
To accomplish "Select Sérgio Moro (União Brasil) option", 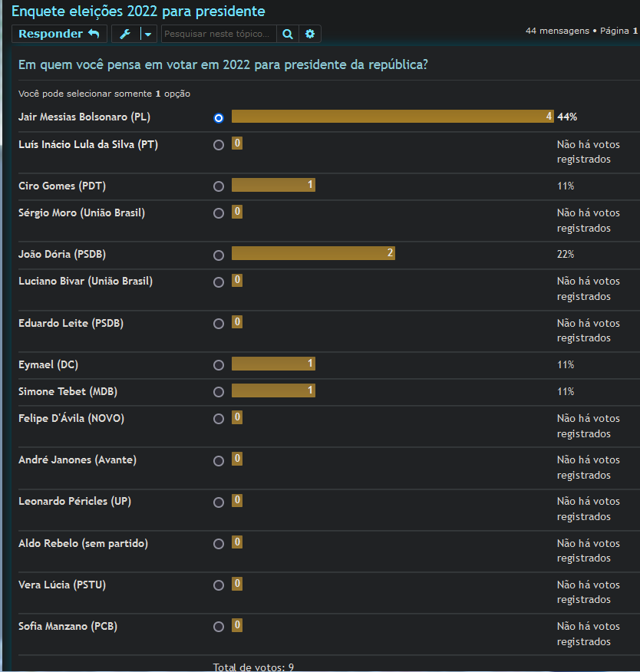I will tap(219, 213).
